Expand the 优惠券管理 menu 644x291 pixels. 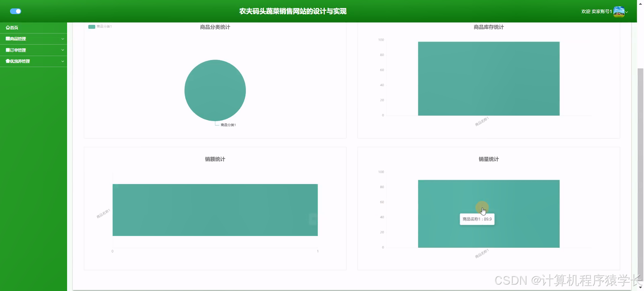tap(34, 61)
